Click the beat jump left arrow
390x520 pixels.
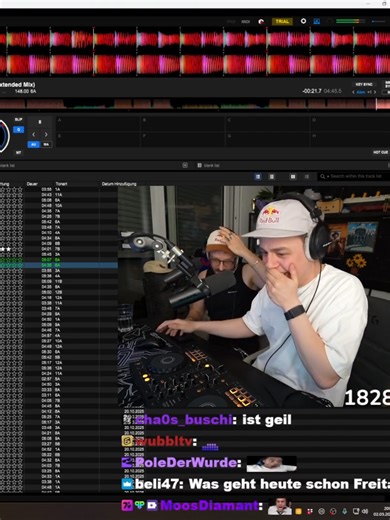coord(34,134)
